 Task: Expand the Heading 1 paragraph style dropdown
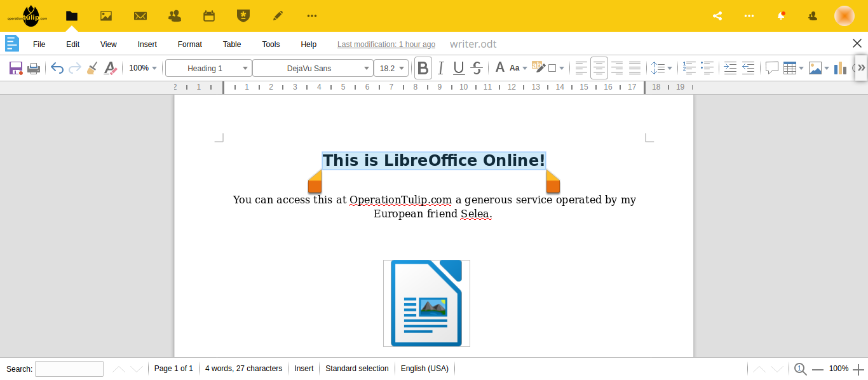246,68
